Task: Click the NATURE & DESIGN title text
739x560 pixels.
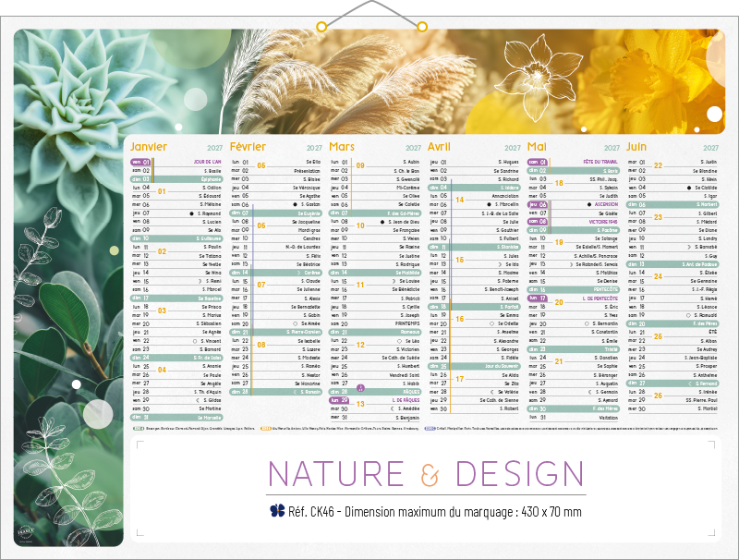Action: (x=427, y=474)
